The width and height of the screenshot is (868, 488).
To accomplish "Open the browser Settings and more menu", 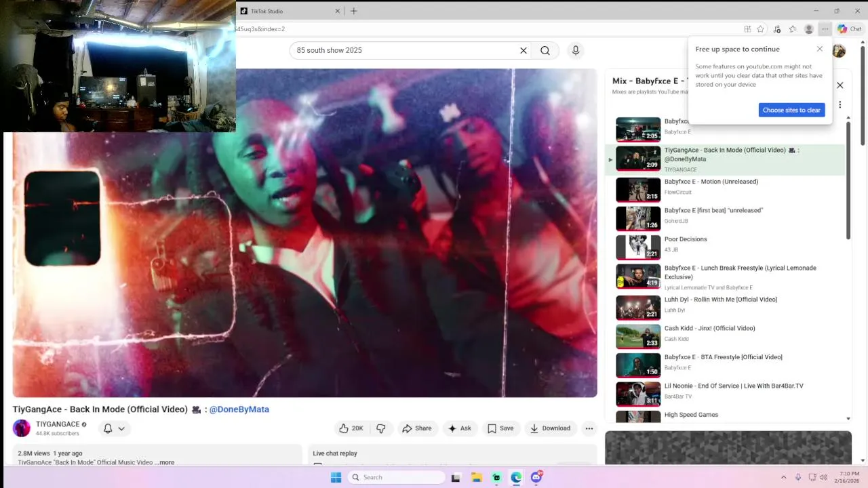I will [825, 29].
